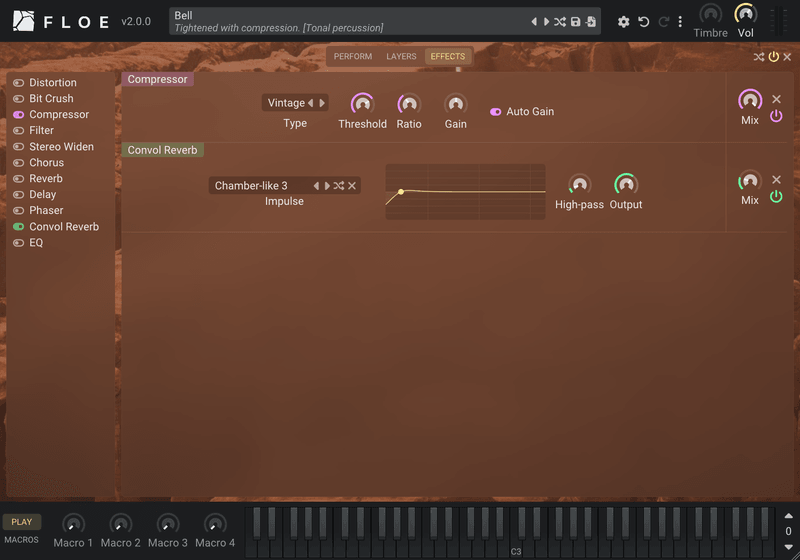Screen dimensions: 800x560
Task: Click the reverb Output knob
Action: 626,184
